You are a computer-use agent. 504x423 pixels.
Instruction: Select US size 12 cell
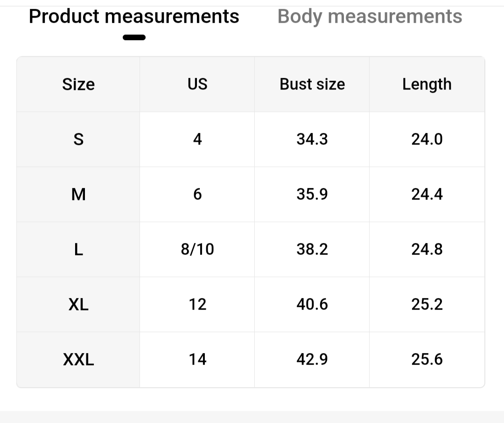click(x=197, y=305)
